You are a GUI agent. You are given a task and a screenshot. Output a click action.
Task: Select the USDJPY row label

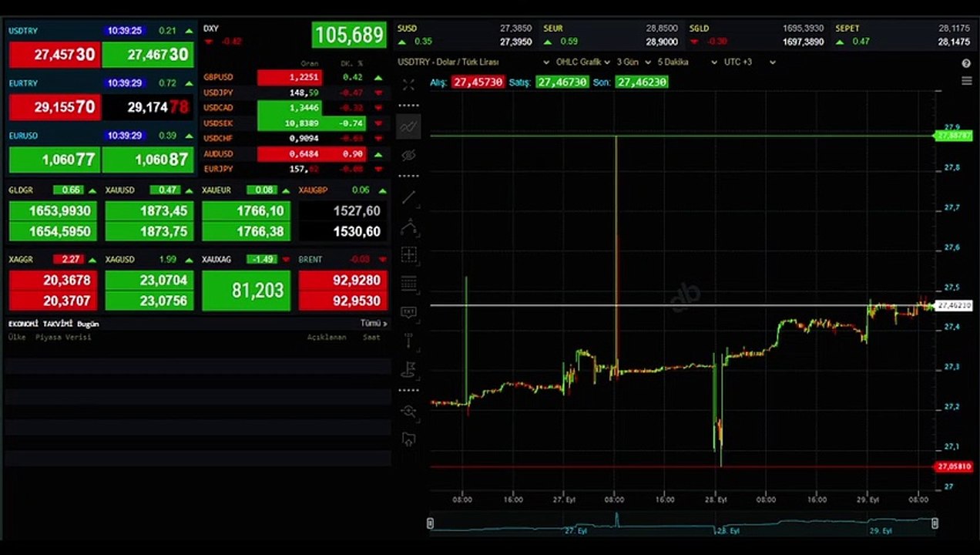(x=218, y=92)
